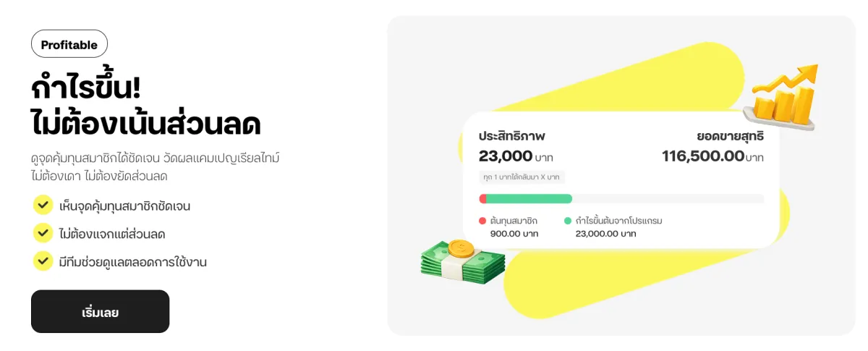The image size is (868, 351).
Task: Click the 900.00 บาท member cost value
Action: tap(514, 234)
